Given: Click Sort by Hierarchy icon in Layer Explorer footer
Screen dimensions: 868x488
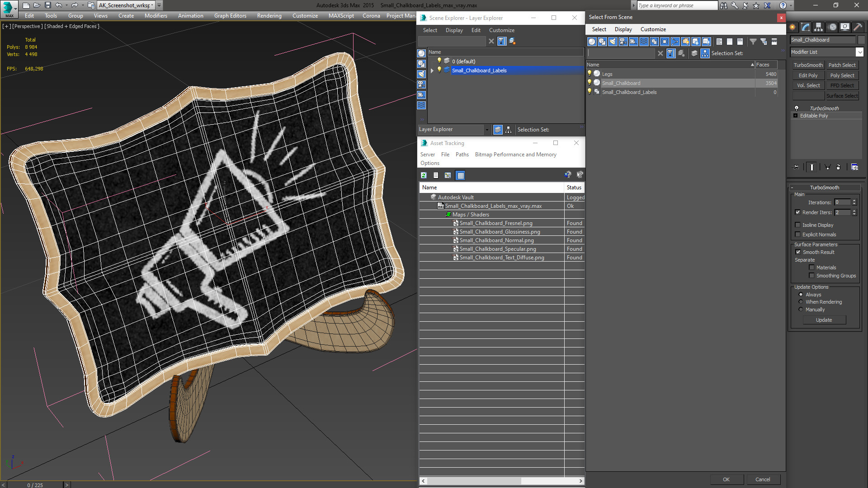Looking at the screenshot, I should (x=509, y=130).
